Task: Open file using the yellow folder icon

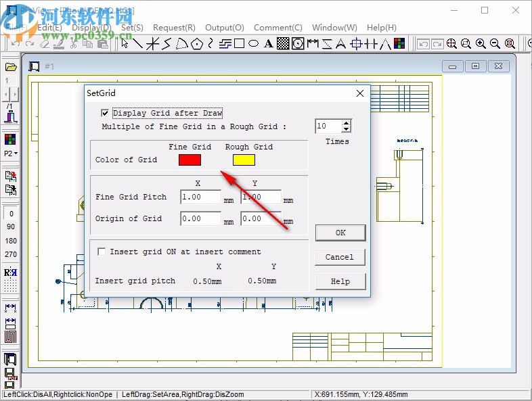Action: click(11, 67)
